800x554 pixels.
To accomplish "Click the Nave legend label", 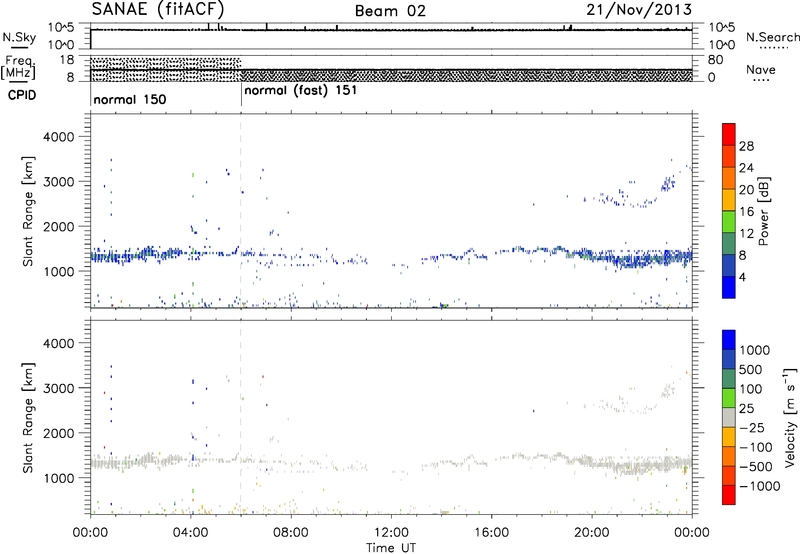I will (760, 69).
